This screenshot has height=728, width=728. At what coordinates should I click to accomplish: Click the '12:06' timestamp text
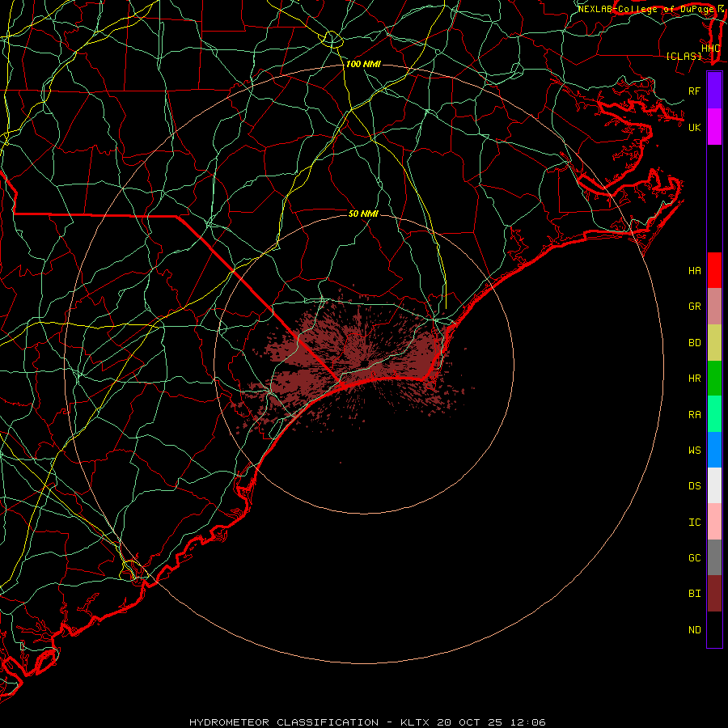[x=528, y=722]
